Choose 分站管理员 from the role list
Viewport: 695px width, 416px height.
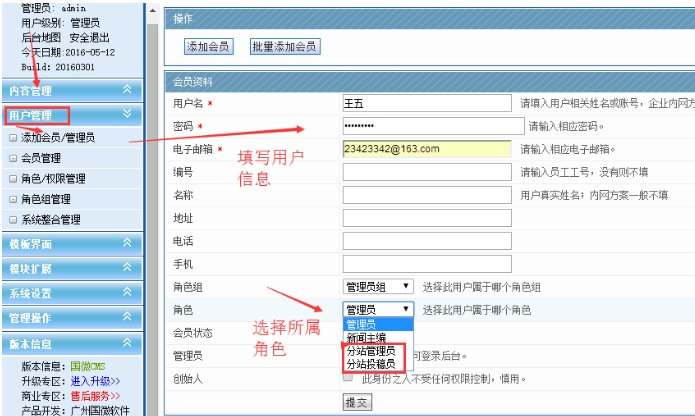(x=371, y=351)
